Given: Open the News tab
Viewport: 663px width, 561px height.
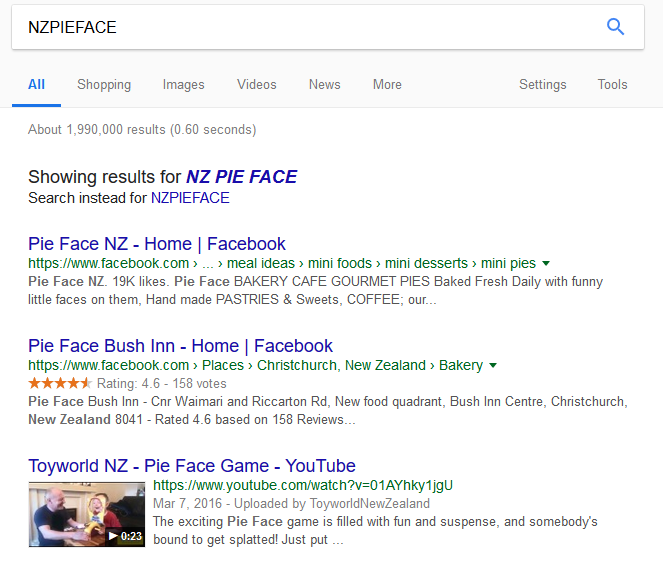Looking at the screenshot, I should 325,85.
